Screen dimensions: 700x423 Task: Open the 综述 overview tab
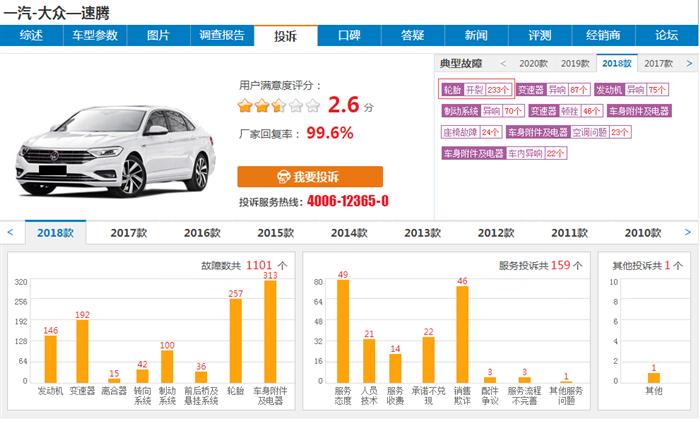tap(31, 35)
